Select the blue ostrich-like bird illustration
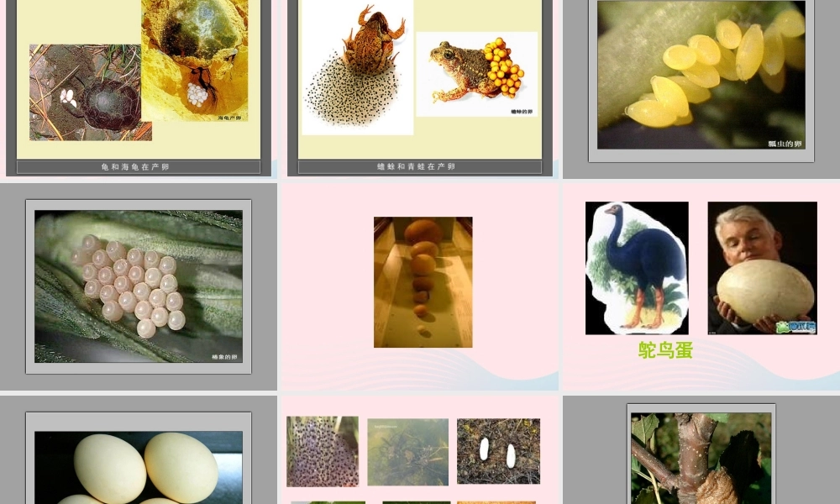 tap(637, 268)
